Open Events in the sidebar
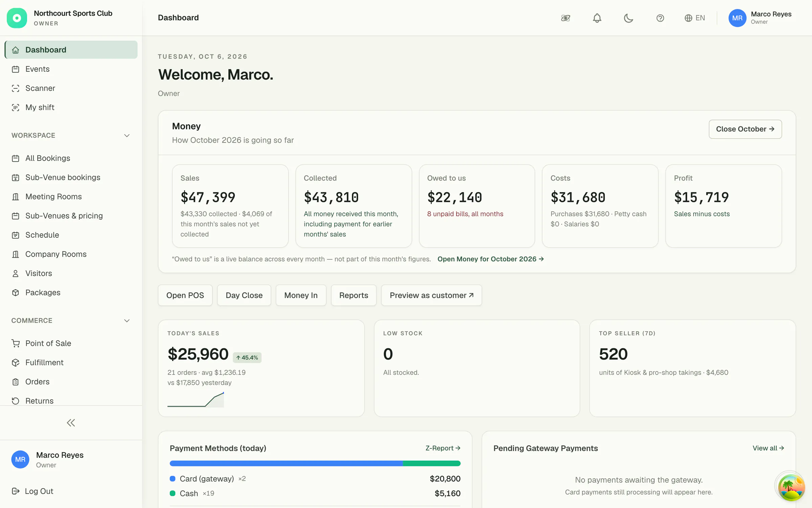 (71, 69)
